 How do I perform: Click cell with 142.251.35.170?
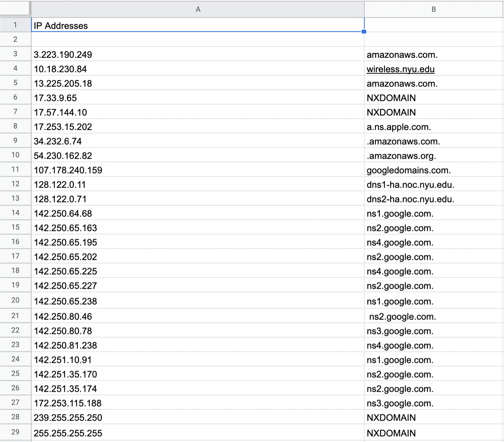[x=198, y=374]
